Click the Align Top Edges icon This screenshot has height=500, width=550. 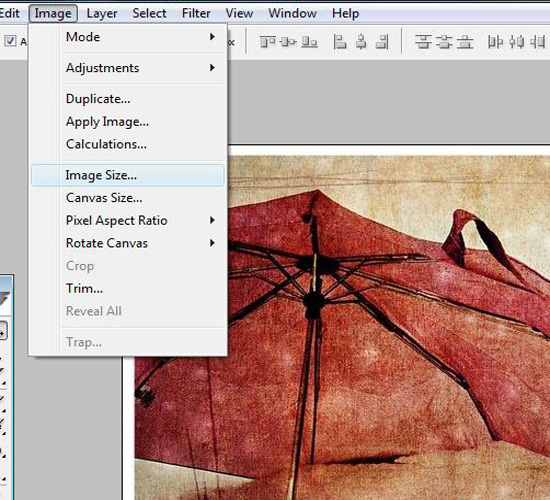[267, 42]
